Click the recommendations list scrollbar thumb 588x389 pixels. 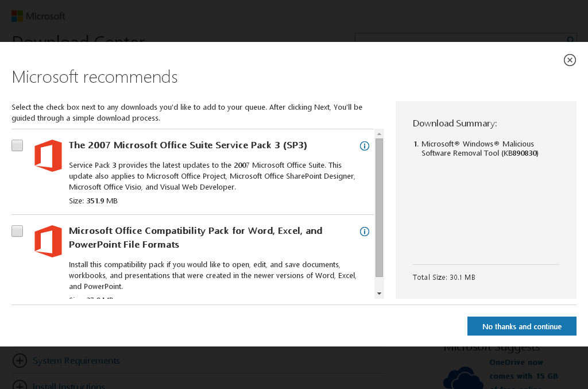[x=379, y=207]
